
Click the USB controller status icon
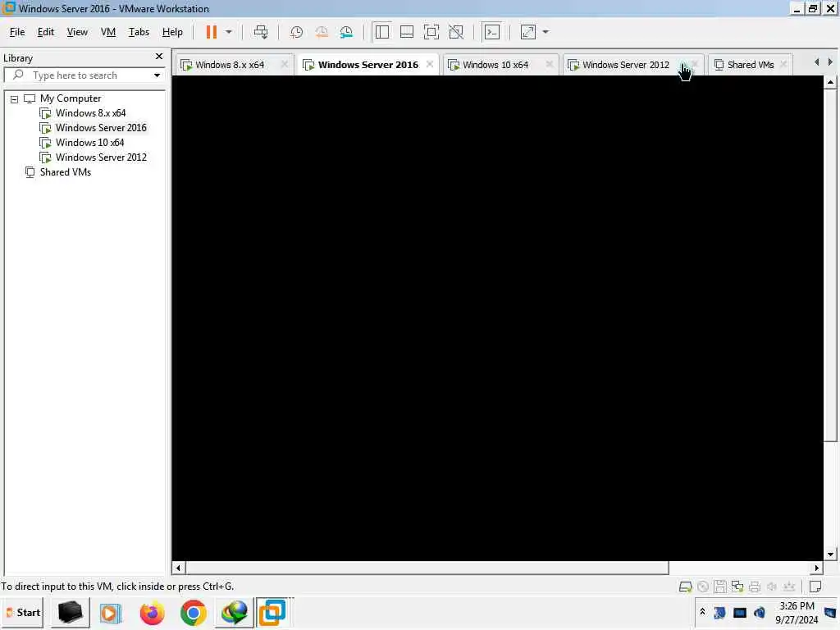click(788, 587)
